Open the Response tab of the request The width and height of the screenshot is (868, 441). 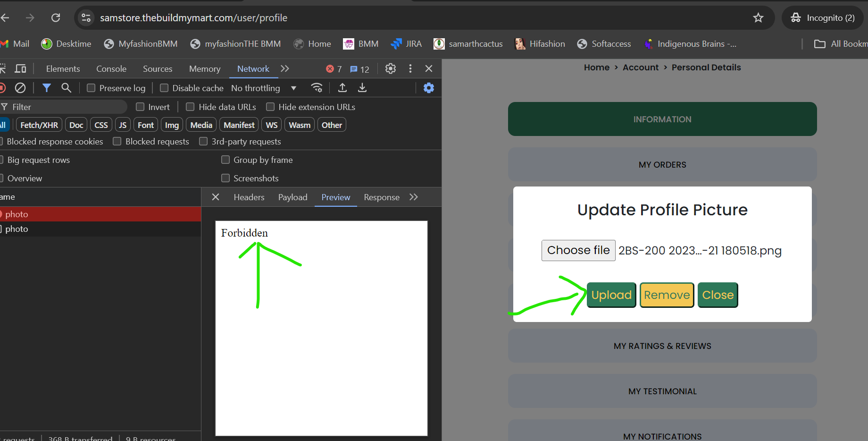pyautogui.click(x=382, y=197)
